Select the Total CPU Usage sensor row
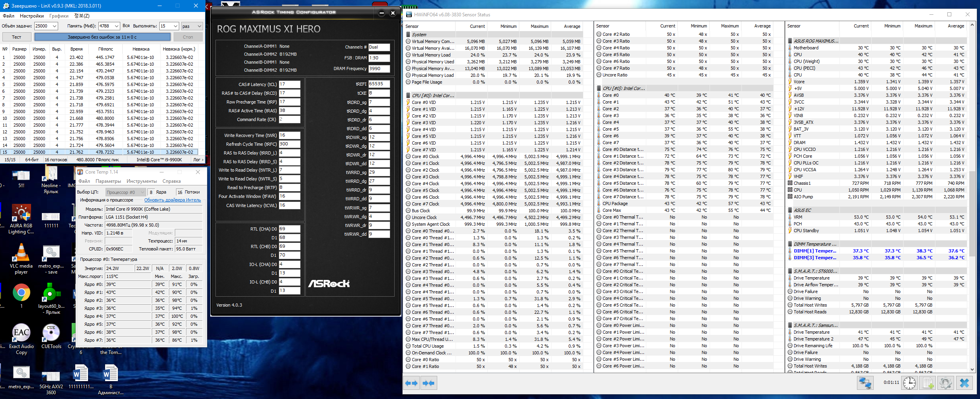The height and width of the screenshot is (399, 980). point(494,346)
